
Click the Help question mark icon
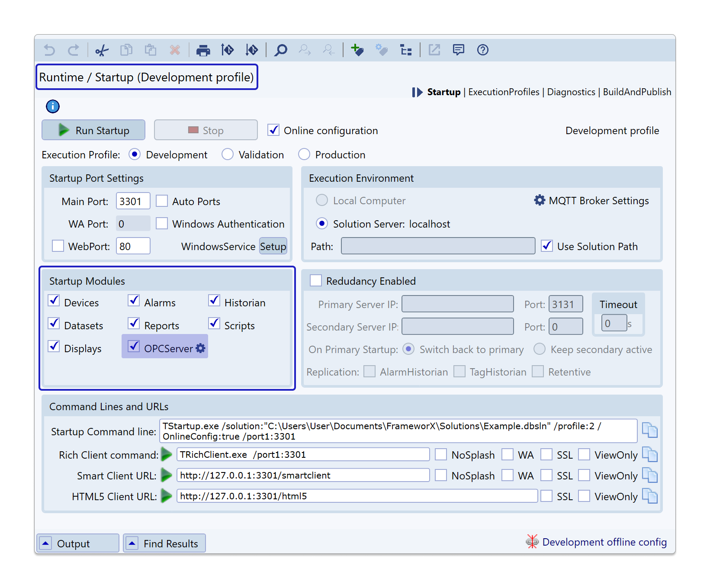pos(482,50)
